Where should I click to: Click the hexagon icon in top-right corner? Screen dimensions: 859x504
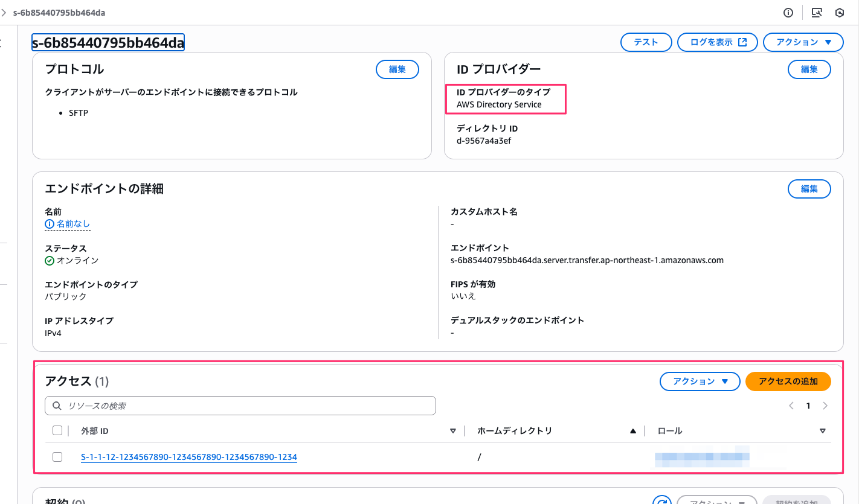[839, 13]
